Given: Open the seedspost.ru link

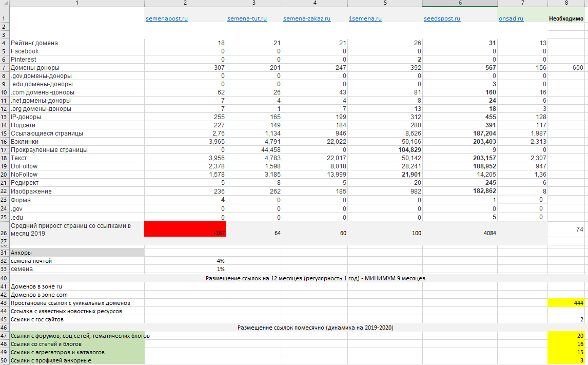Looking at the screenshot, I should (x=442, y=18).
